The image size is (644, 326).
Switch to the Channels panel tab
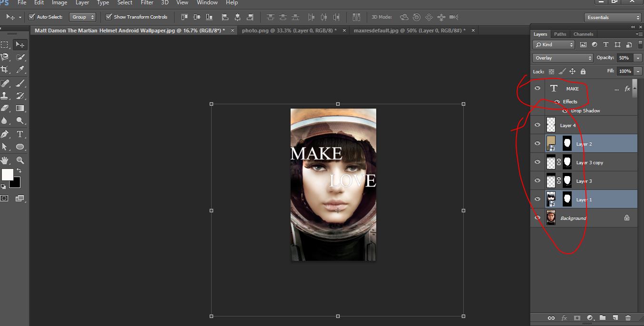pyautogui.click(x=583, y=34)
